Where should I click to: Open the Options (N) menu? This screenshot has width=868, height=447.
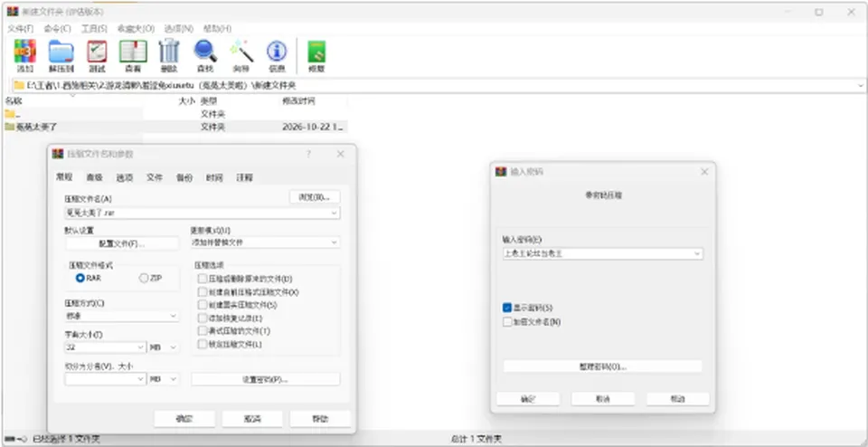[x=179, y=28]
